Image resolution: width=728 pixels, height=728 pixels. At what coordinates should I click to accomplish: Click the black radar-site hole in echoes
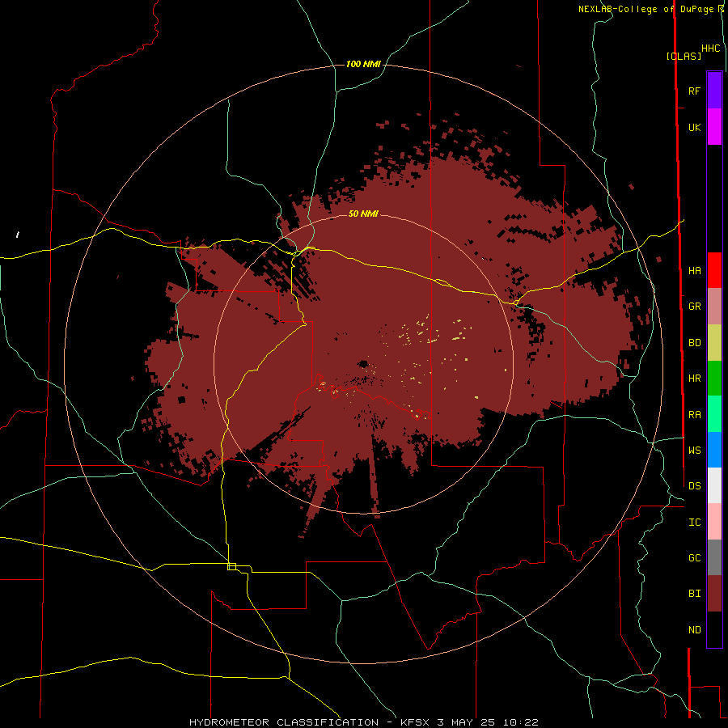tap(363, 364)
